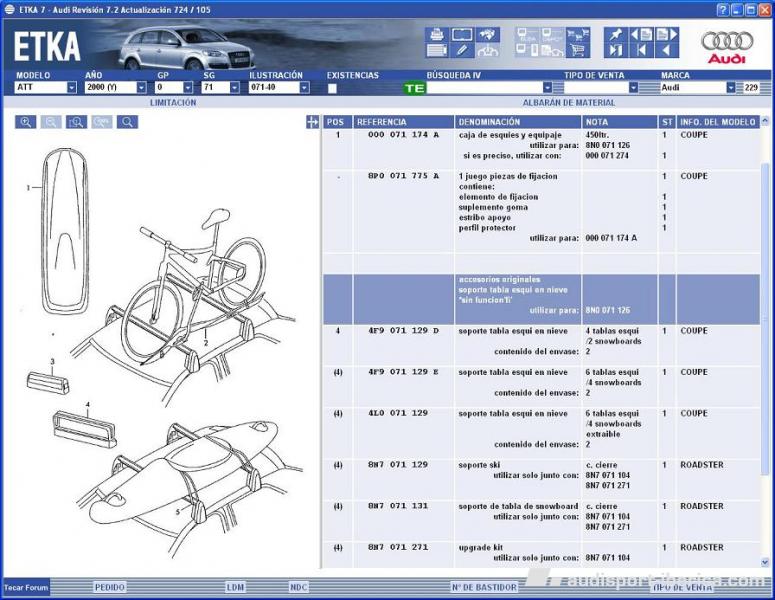Click the DENOMINACIÓN column header
The height and width of the screenshot is (600, 775).
coord(518,122)
